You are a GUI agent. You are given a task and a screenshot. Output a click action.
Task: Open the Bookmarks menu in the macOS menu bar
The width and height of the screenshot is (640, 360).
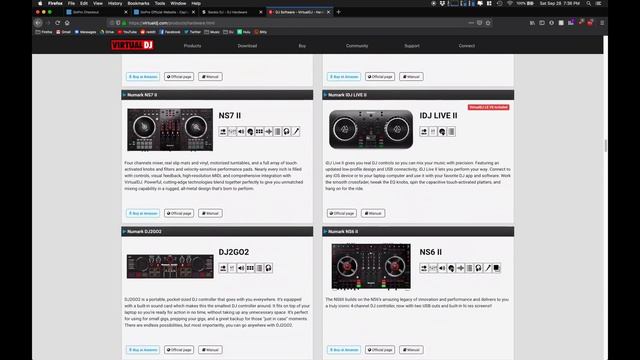[x=138, y=3]
